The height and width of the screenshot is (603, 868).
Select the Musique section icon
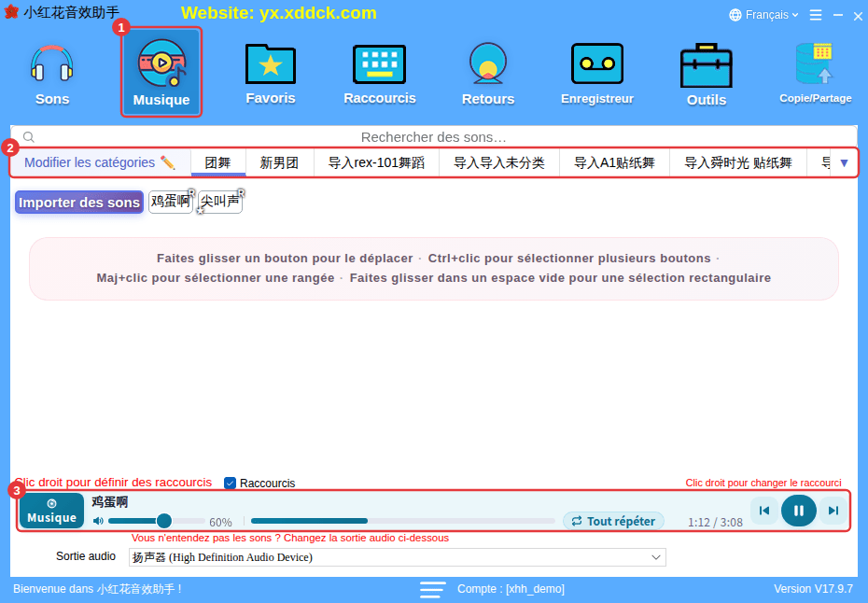[161, 73]
